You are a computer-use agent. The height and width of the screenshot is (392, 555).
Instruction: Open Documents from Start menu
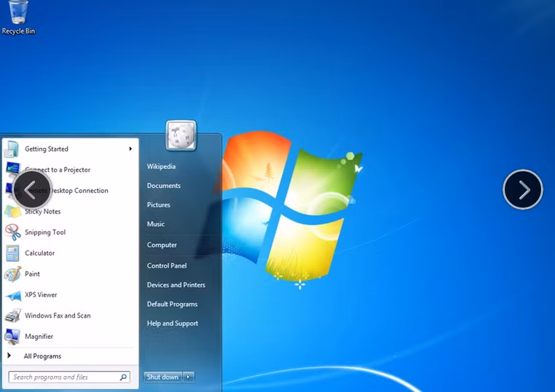pos(164,186)
